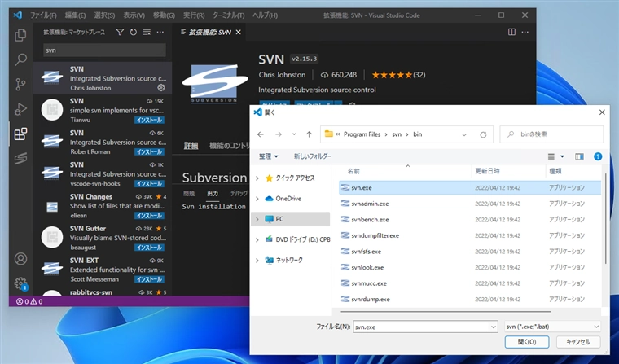The image size is (619, 364).
Task: Open the ターミナル(T) menu
Action: (x=229, y=15)
